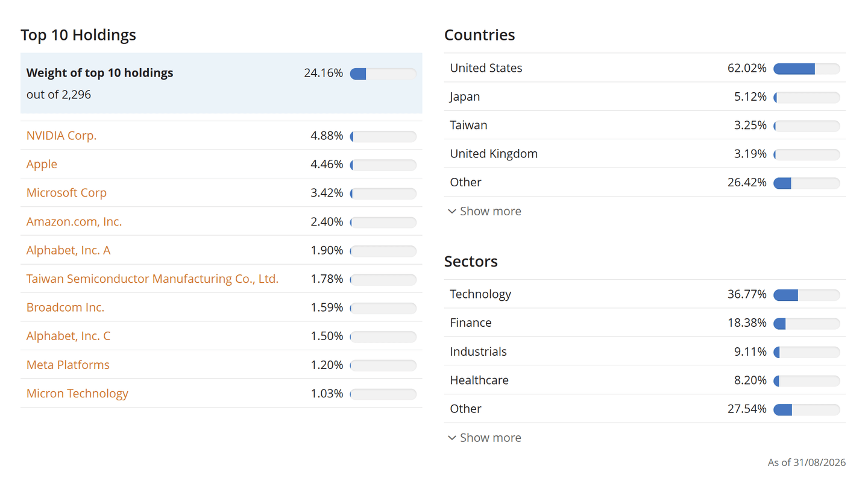Open the NVIDIA Corp. holding link
This screenshot has width=868, height=495.
point(61,136)
